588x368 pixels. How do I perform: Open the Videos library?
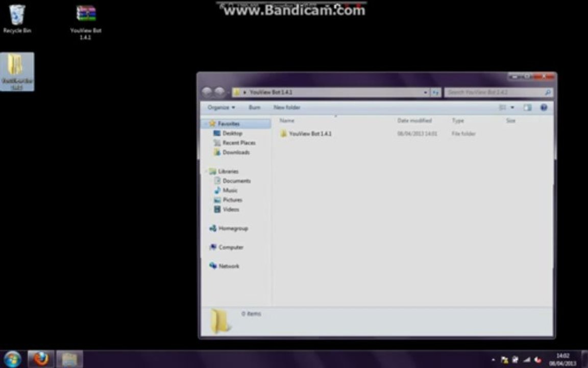point(231,209)
